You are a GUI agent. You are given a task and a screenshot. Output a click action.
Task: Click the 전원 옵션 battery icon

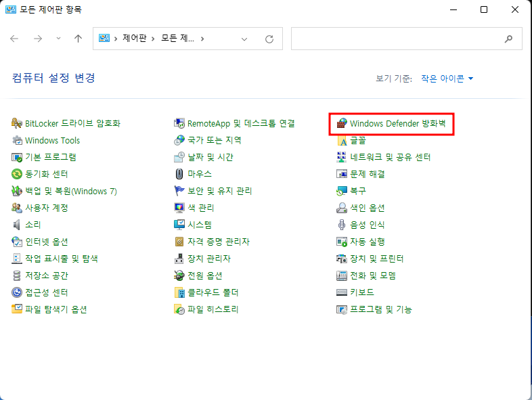click(x=179, y=275)
